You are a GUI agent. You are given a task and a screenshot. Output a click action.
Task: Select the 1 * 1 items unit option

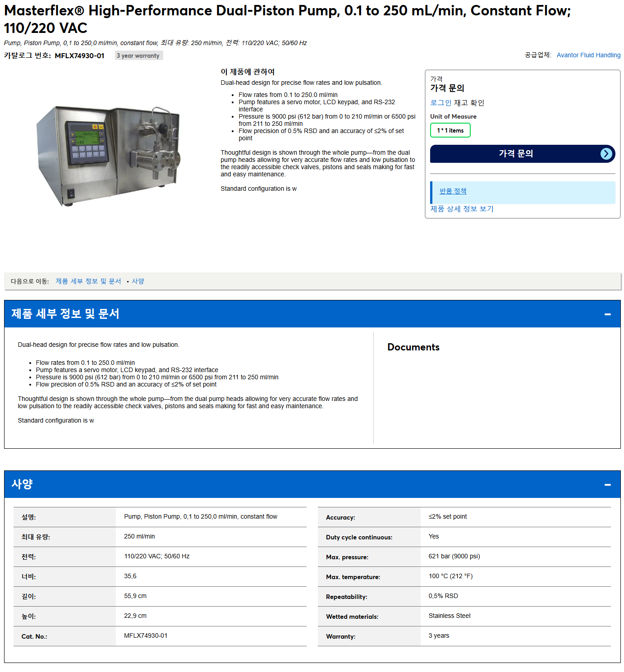click(450, 130)
